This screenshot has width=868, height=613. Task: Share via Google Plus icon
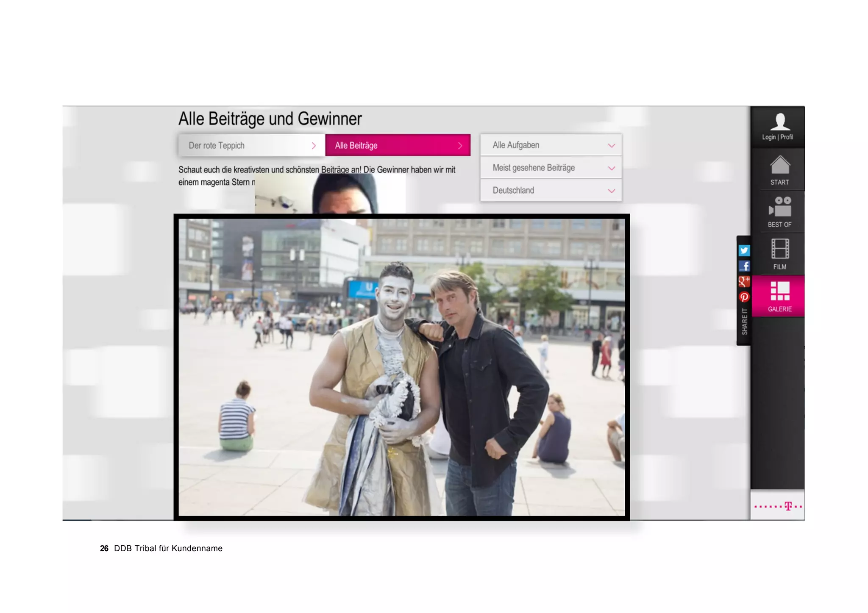pyautogui.click(x=744, y=281)
